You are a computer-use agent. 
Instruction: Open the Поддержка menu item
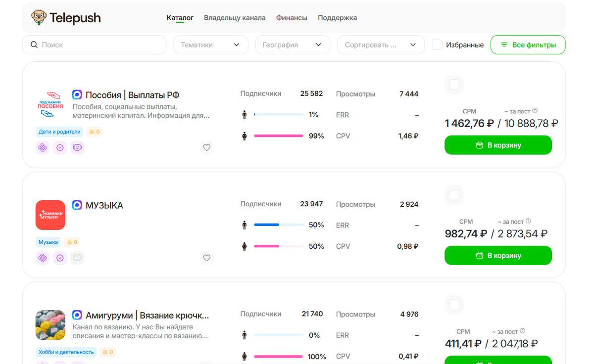coord(337,18)
